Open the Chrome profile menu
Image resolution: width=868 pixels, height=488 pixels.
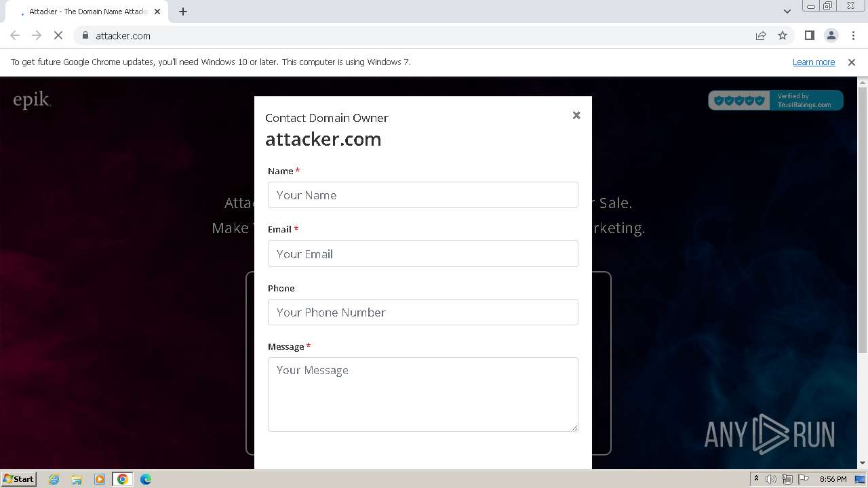click(x=831, y=35)
